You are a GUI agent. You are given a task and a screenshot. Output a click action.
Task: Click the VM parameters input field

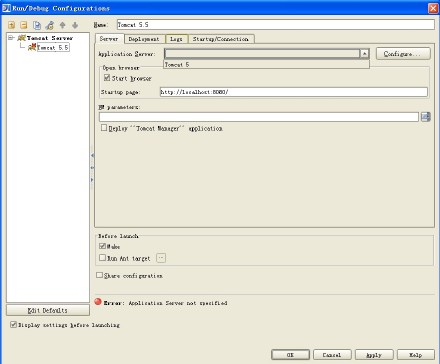click(259, 117)
